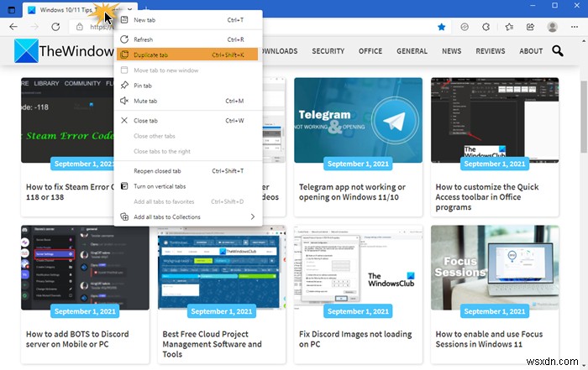
Task: Open Cloud Project Management article thumbnail
Action: pos(222,268)
